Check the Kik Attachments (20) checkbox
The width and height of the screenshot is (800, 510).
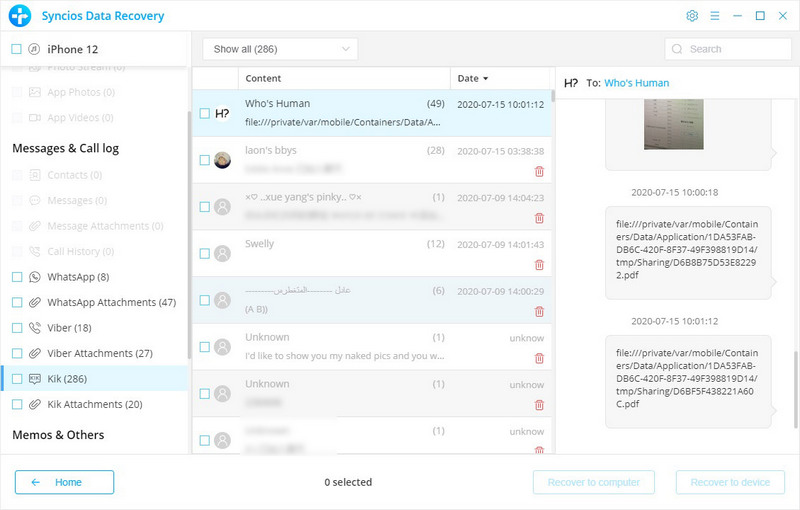coord(17,404)
